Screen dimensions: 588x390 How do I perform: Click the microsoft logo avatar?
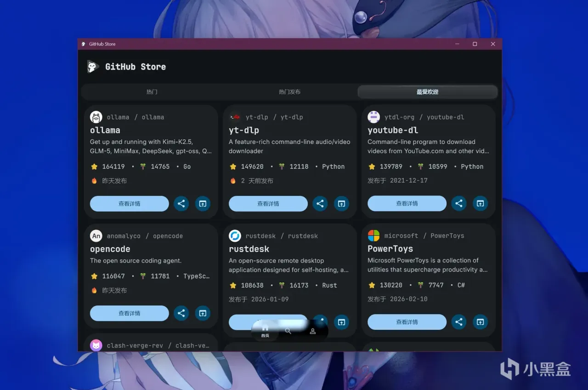[x=373, y=235]
